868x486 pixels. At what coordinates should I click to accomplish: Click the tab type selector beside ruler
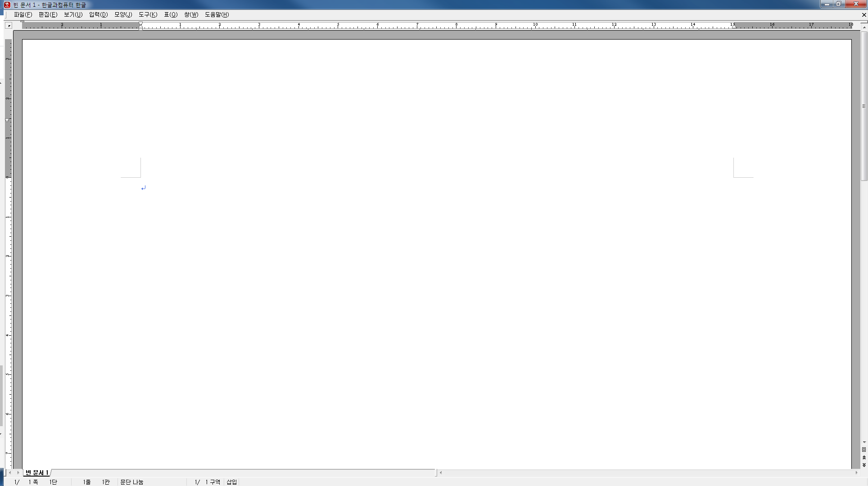coord(9,26)
